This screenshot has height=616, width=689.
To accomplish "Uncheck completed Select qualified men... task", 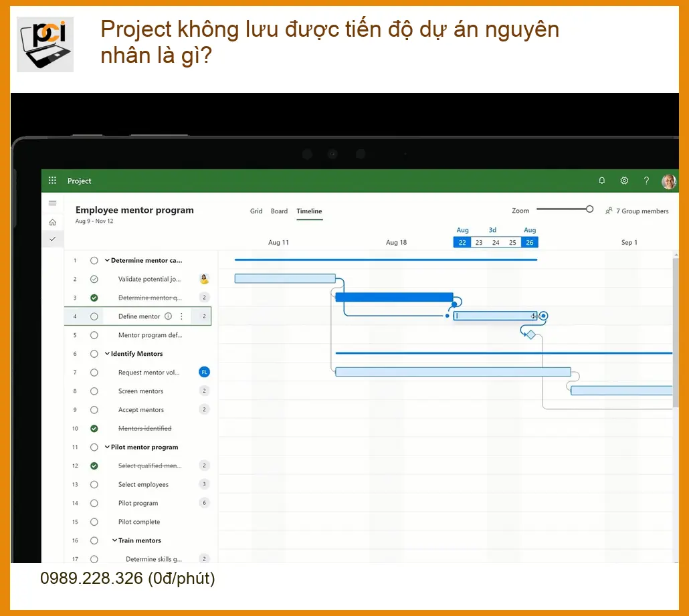I will click(94, 466).
